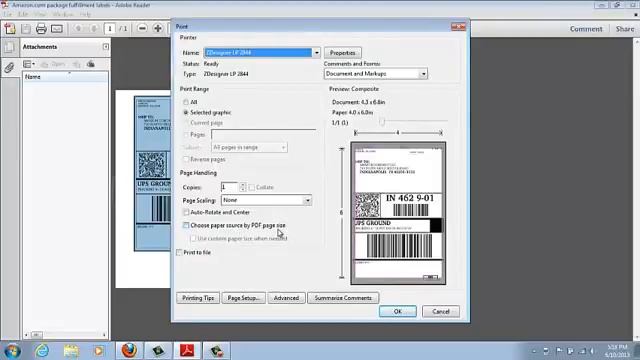The image size is (640, 360).
Task: Open the Comment pane
Action: 586,29
